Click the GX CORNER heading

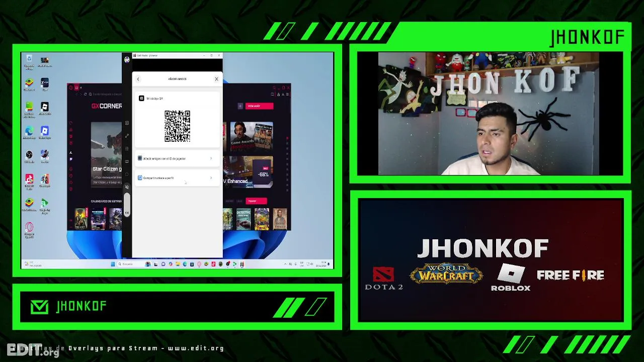click(107, 106)
